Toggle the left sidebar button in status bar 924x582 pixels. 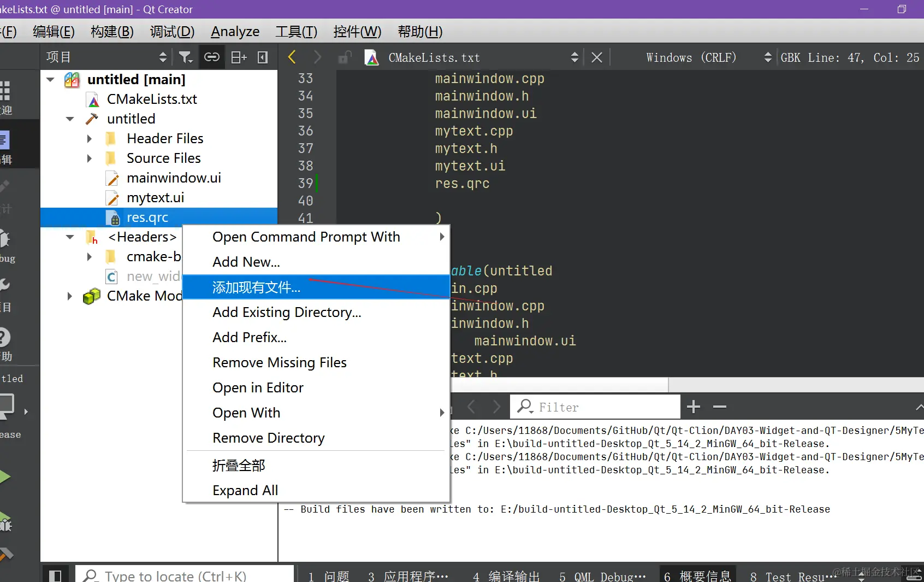(x=55, y=575)
